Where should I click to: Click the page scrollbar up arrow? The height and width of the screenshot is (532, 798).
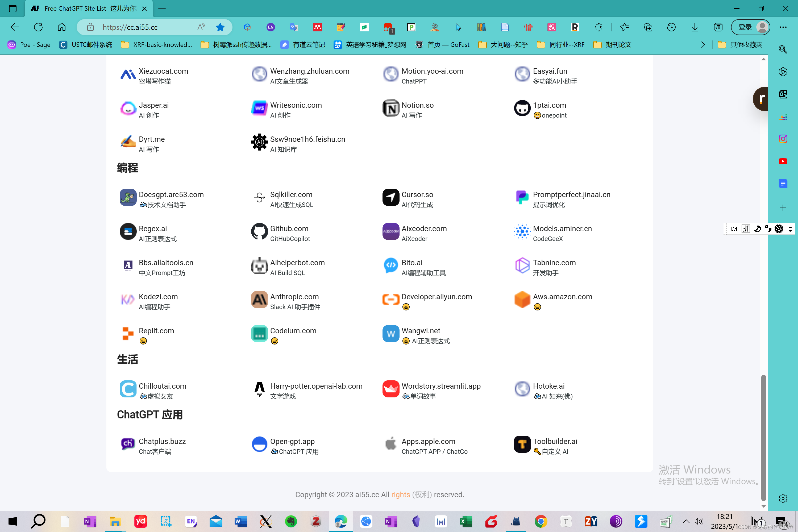763,59
